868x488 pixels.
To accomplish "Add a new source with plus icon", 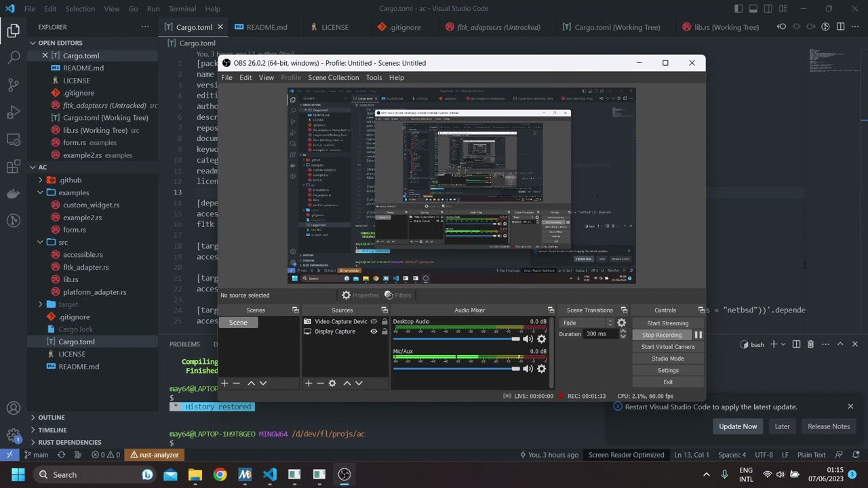I will [308, 383].
